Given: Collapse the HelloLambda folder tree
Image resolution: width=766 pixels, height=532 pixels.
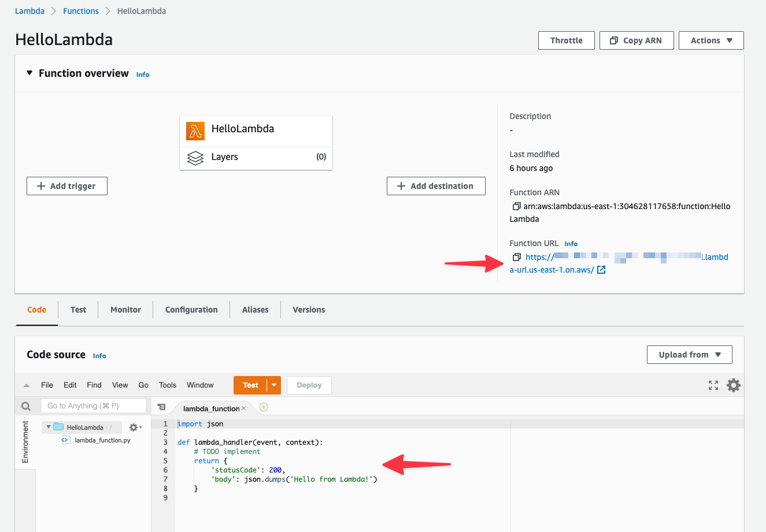Looking at the screenshot, I should tap(48, 427).
